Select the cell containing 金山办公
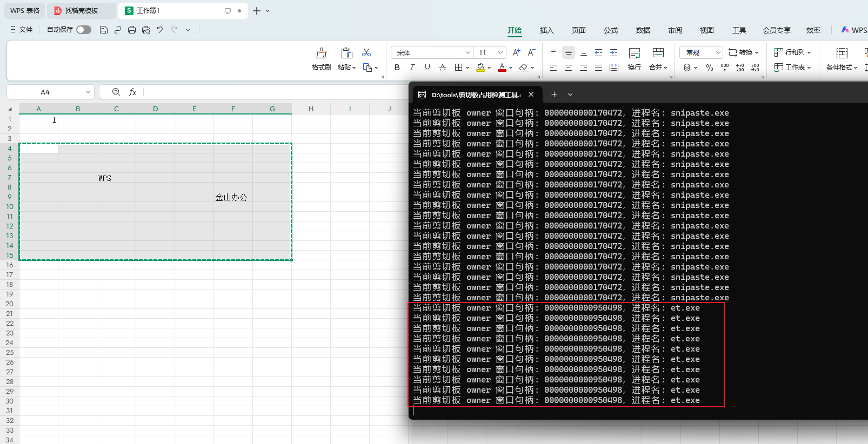 click(233, 197)
